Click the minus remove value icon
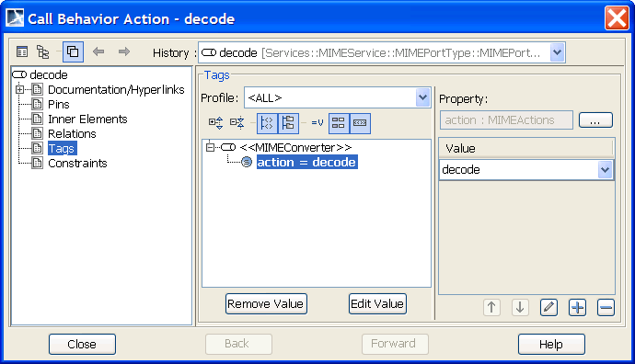Viewport: 635px width, 364px height. 606,308
